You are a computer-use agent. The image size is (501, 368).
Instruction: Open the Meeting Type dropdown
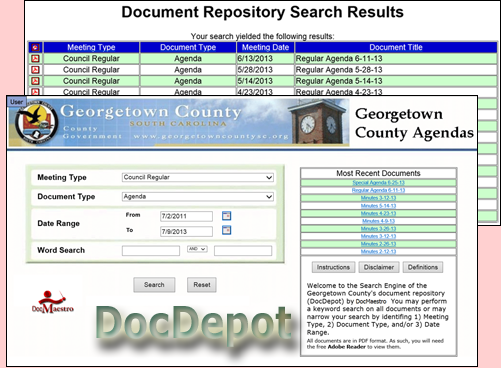coord(198,177)
